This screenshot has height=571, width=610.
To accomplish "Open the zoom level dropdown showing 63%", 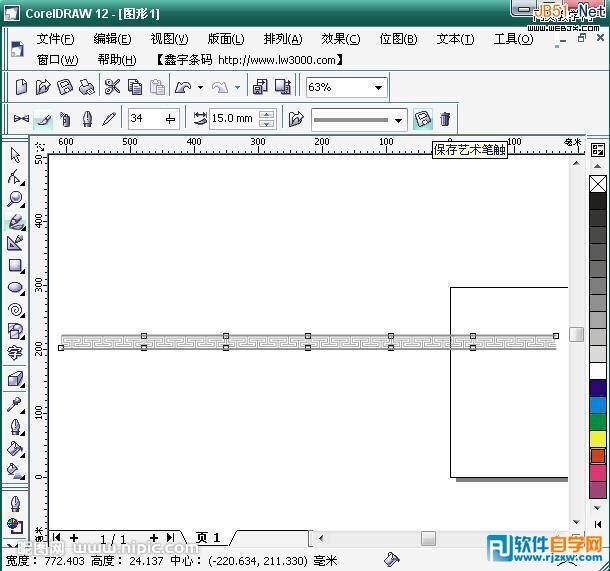I will [378, 88].
